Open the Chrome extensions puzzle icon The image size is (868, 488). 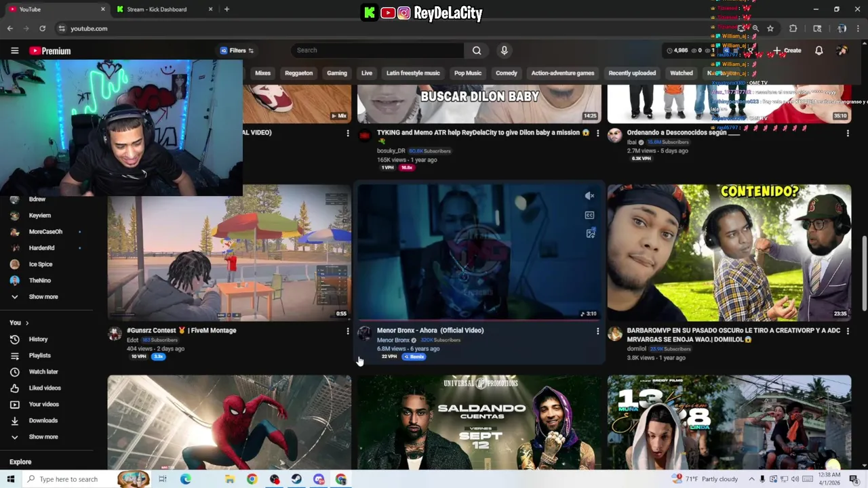pyautogui.click(x=793, y=28)
